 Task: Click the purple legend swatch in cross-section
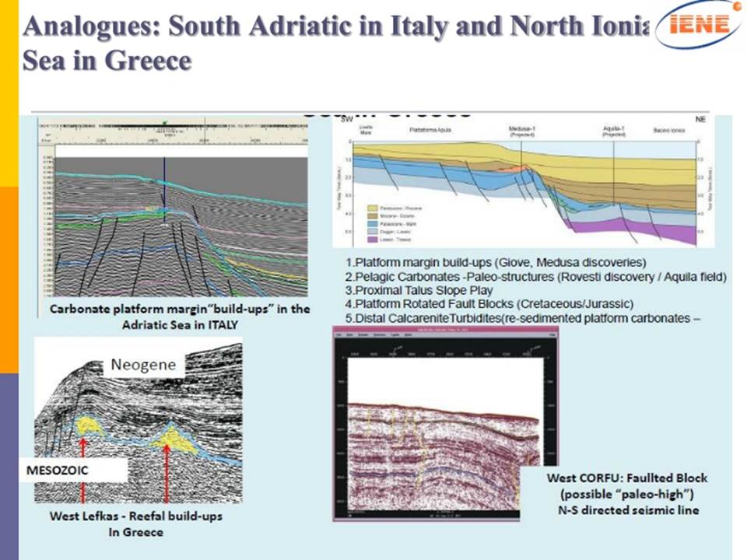coord(372,240)
